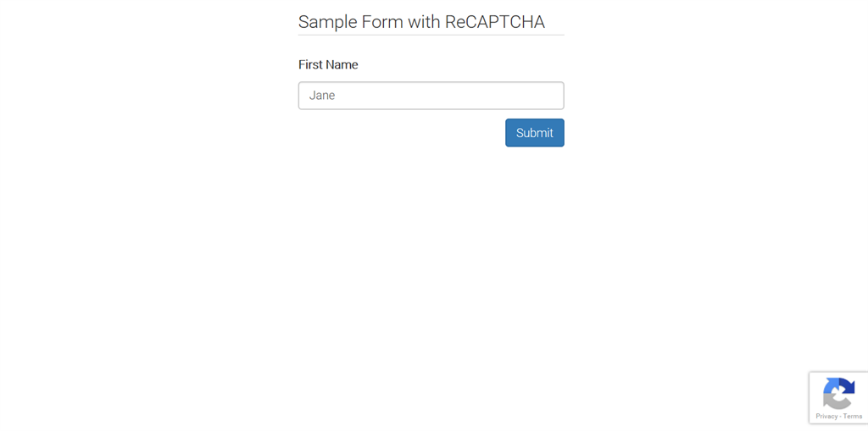
Task: Click the First Name label
Action: 328,65
